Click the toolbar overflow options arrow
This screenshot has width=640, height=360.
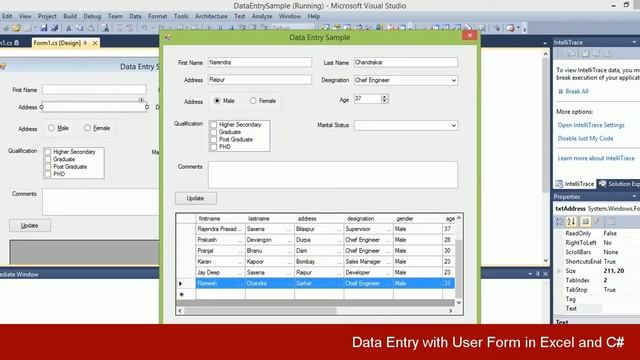tap(524, 28)
